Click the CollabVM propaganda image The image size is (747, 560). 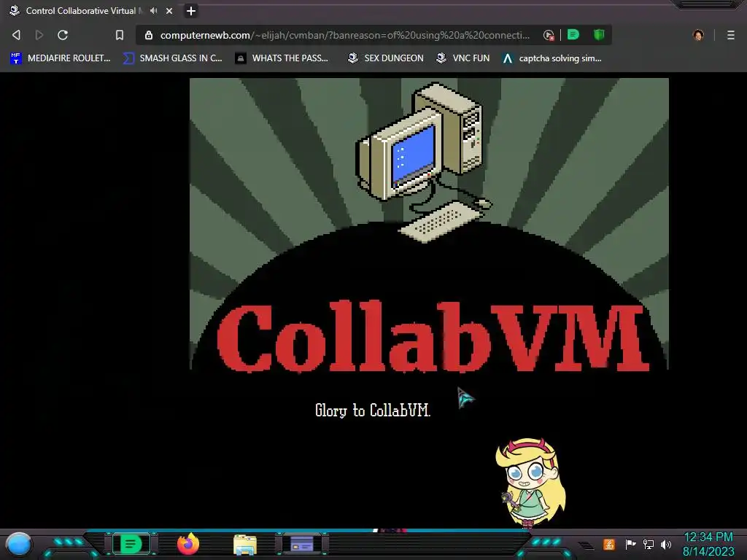[429, 225]
